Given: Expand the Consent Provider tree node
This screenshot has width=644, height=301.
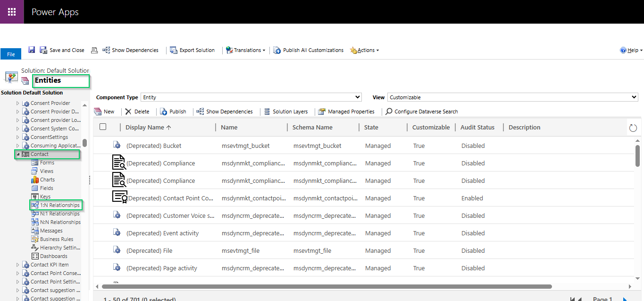Looking at the screenshot, I should [18, 103].
